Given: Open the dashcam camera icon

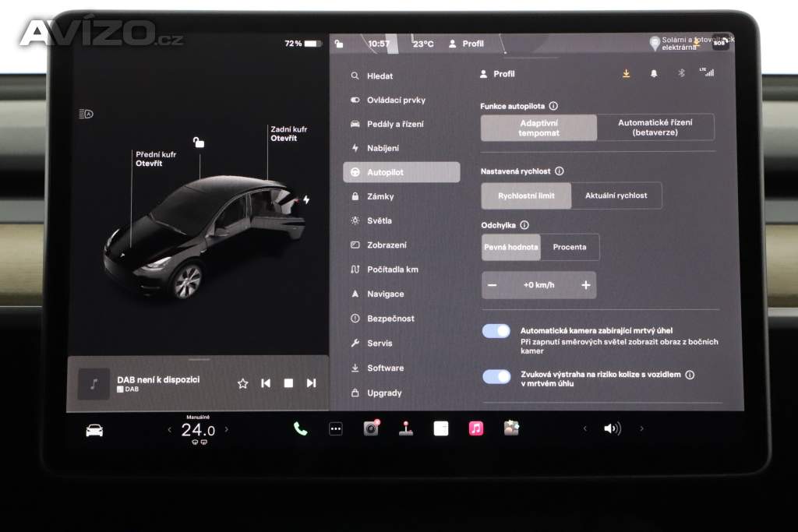Looking at the screenshot, I should [371, 428].
